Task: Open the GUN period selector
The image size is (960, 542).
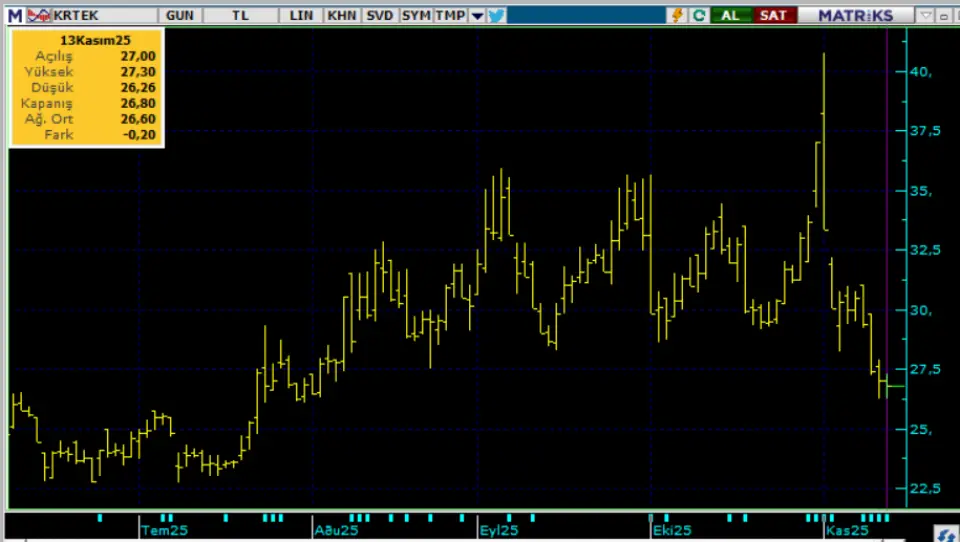Action: (x=181, y=15)
